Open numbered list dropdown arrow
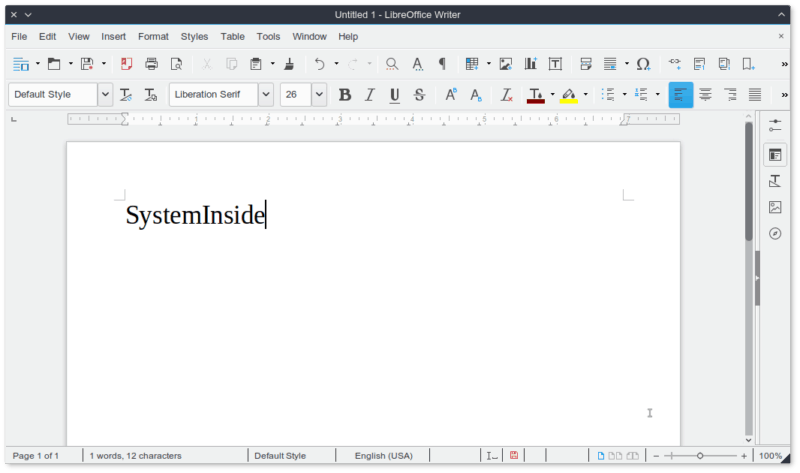 [658, 94]
